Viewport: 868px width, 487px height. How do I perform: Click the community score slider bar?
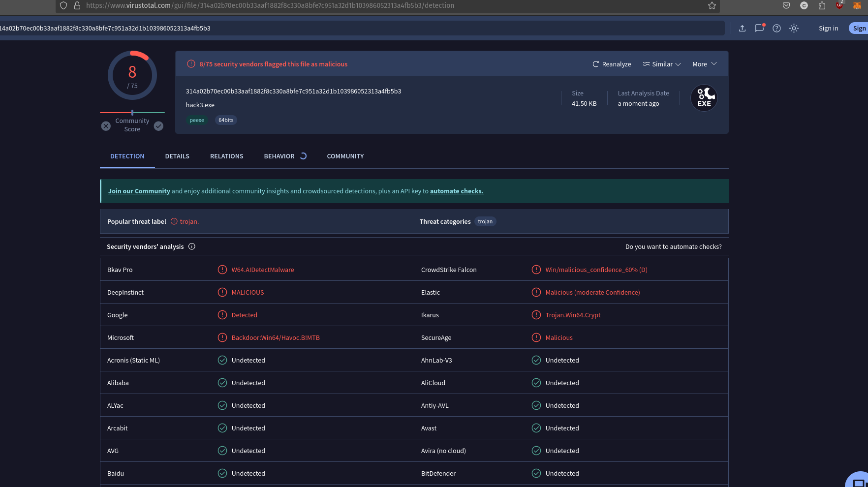pos(132,113)
